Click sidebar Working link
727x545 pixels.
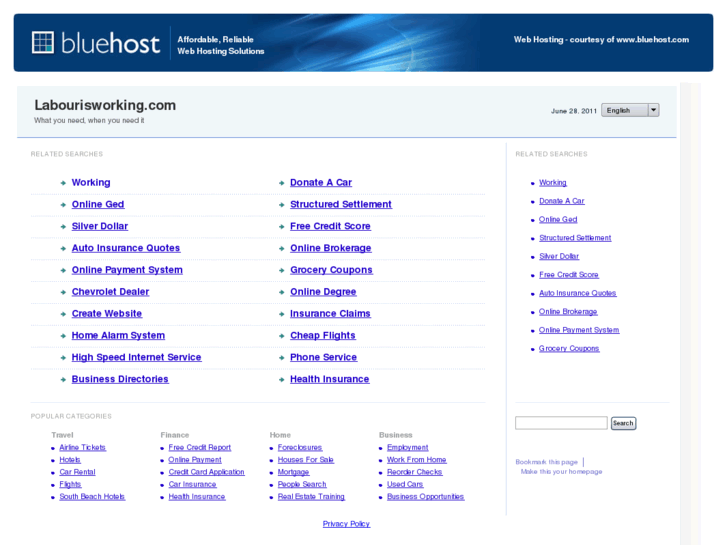click(x=553, y=183)
